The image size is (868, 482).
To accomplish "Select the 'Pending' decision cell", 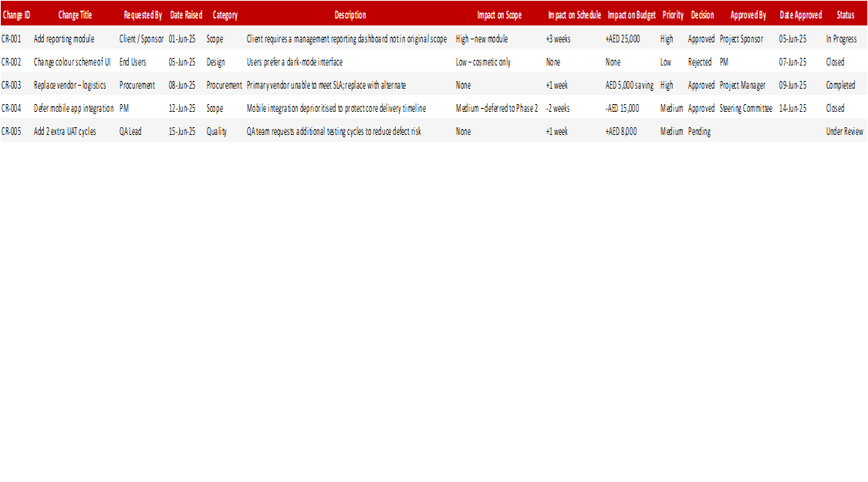I will click(699, 132).
